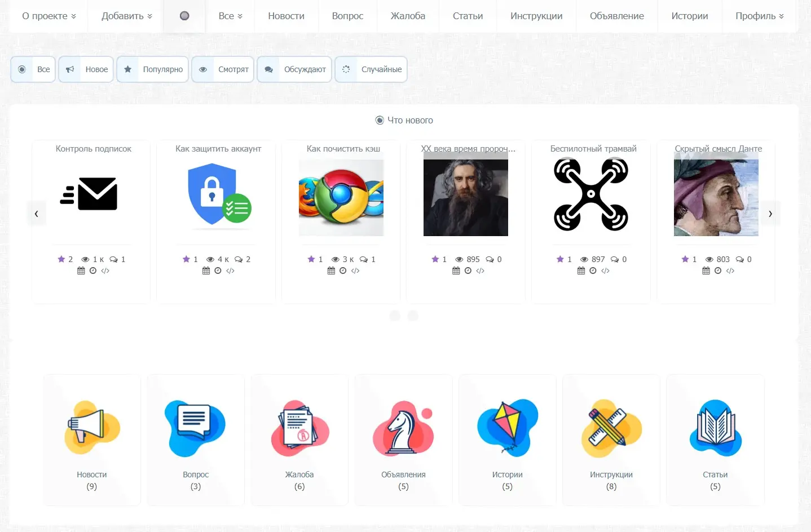Viewport: 811px width, 532px height.
Task: Choose the «Обсуждают» filter
Action: 294,69
